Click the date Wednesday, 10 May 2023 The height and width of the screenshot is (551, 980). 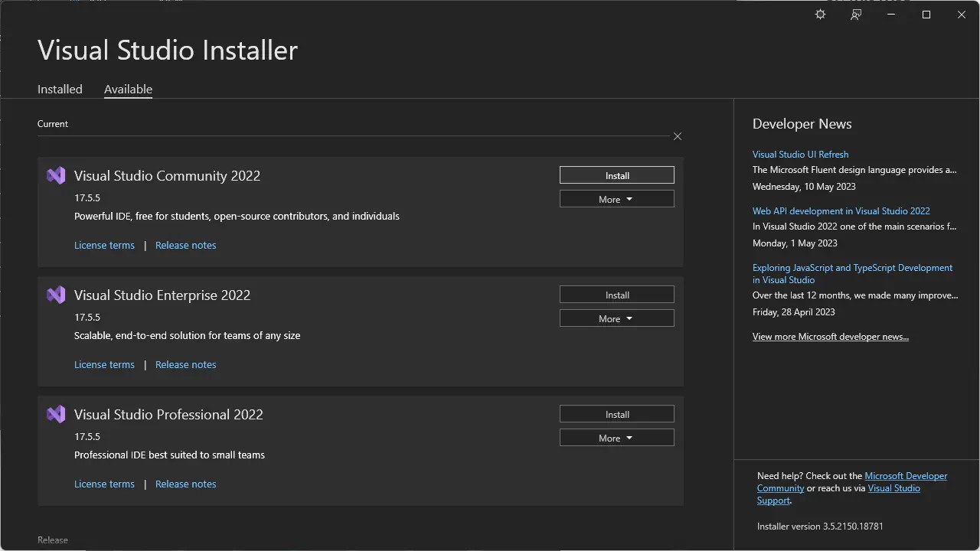point(804,186)
